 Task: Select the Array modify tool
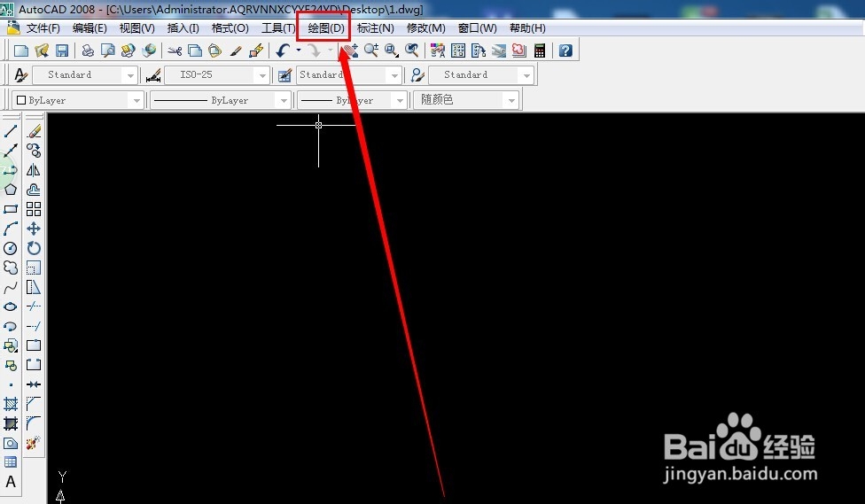tap(34, 209)
